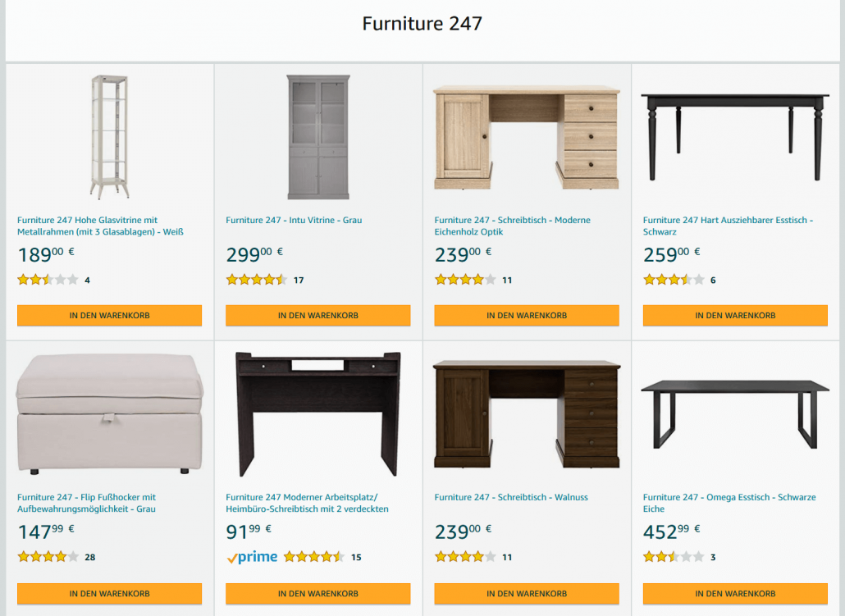The width and height of the screenshot is (845, 616).
Task: Click stars under Schreibtisch Eichenholz Optik
Action: coord(465,280)
